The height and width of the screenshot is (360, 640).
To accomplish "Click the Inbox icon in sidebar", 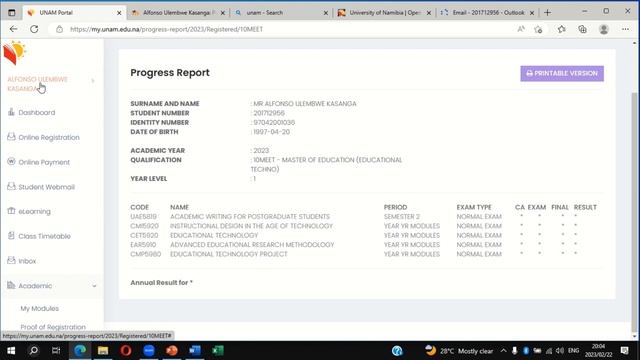I will (x=11, y=260).
